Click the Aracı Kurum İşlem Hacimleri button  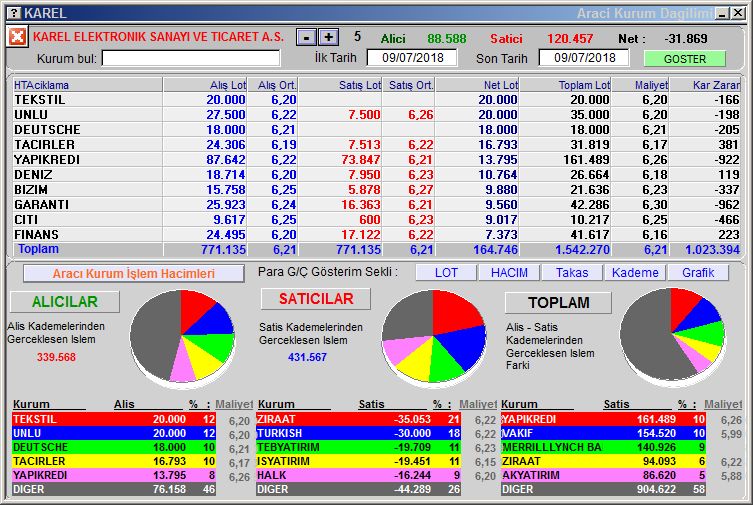(x=134, y=274)
